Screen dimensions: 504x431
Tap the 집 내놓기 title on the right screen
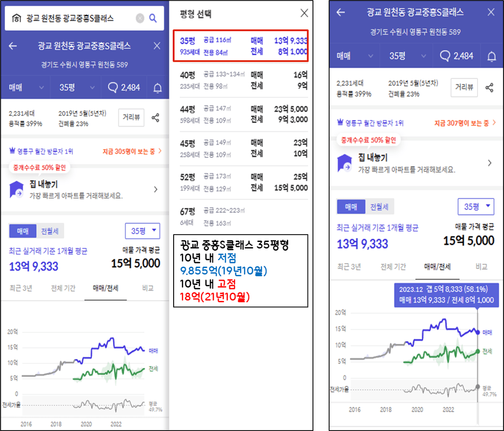tap(372, 158)
